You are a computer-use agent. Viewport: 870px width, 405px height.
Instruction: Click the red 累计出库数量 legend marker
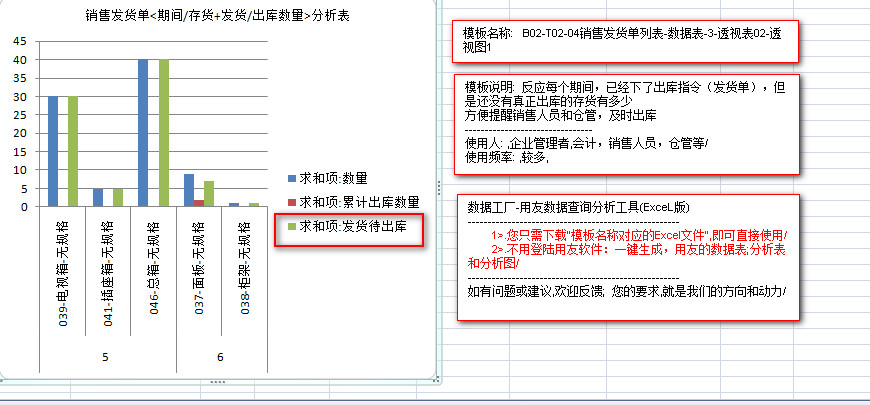291,202
